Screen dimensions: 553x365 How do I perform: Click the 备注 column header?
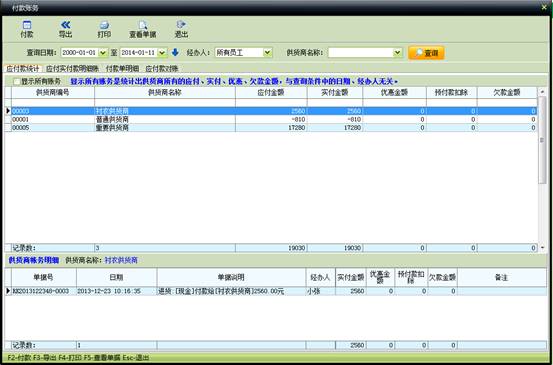502,277
